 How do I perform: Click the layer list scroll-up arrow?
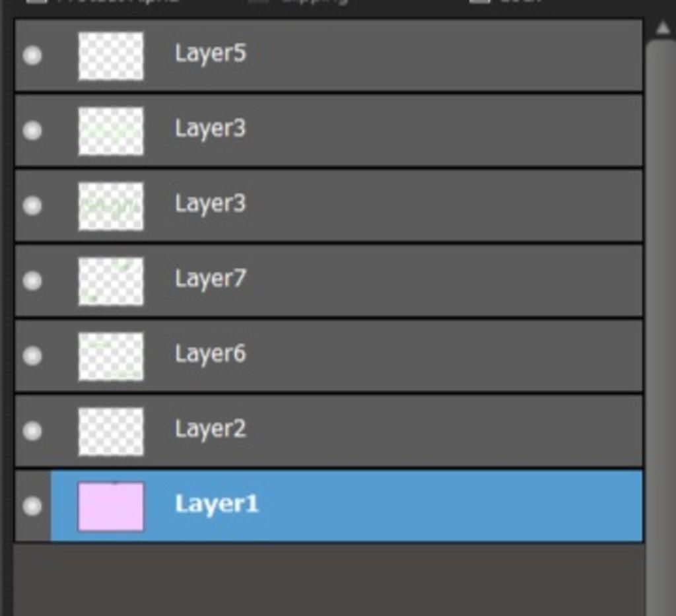click(x=663, y=28)
